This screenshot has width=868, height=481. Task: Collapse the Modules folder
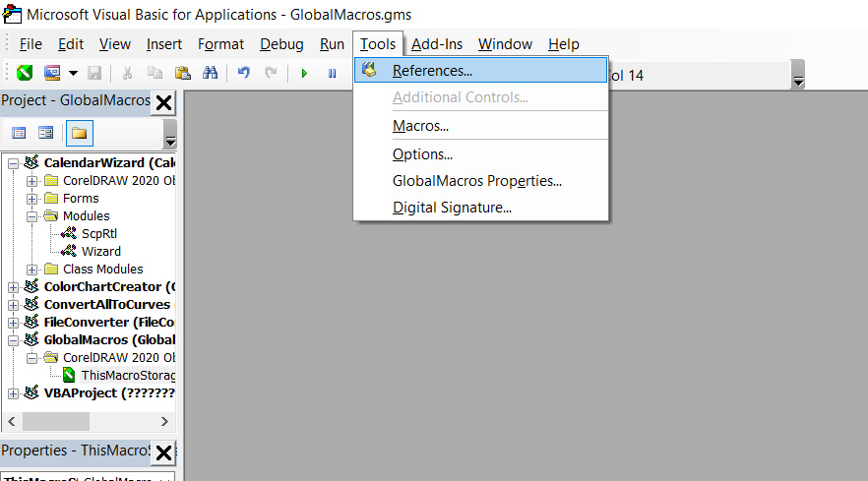pos(32,216)
